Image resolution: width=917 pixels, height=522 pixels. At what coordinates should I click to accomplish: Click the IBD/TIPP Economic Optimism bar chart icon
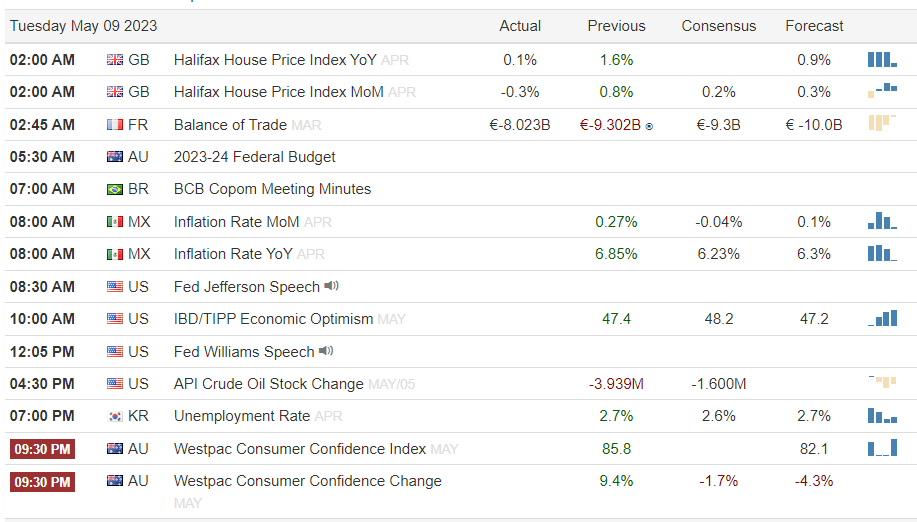[x=881, y=319]
